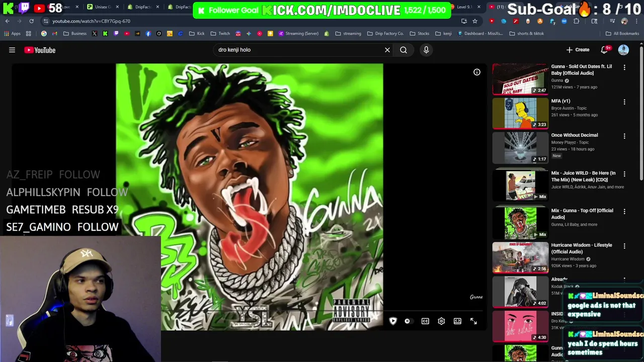Image resolution: width=644 pixels, height=362 pixels.
Task: Open options for Juice WRLD mix
Action: pyautogui.click(x=624, y=174)
